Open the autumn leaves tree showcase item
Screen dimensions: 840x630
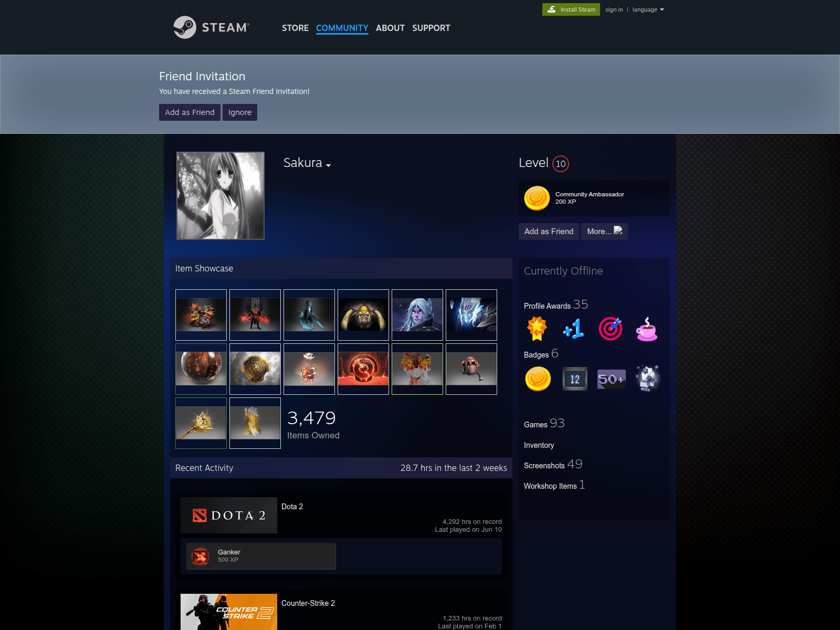[417, 369]
